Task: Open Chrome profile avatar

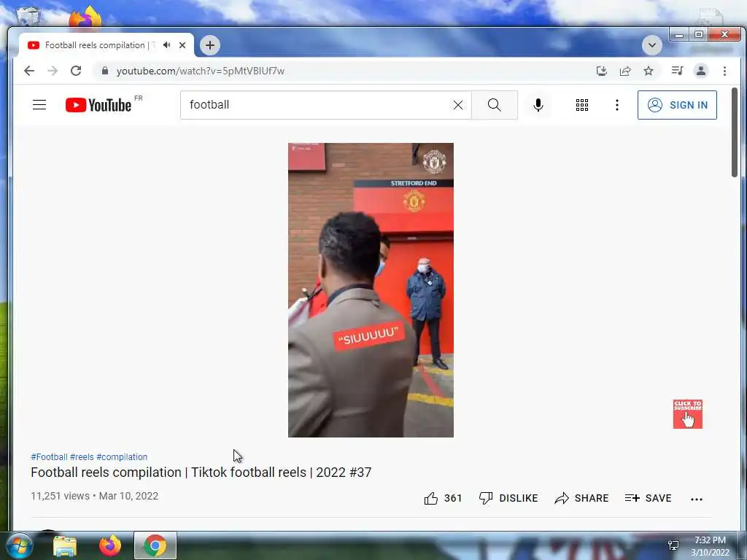Action: pyautogui.click(x=701, y=71)
